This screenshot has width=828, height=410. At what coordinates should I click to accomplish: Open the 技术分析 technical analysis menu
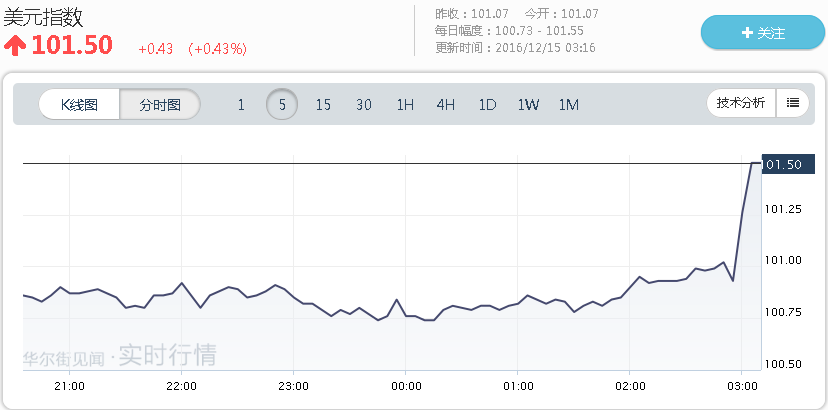741,102
